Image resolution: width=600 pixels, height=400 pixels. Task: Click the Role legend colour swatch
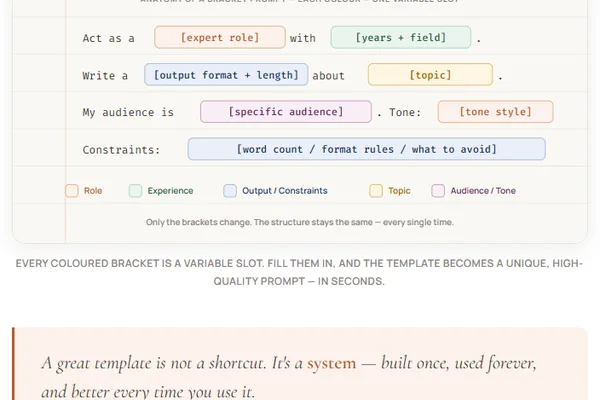pyautogui.click(x=72, y=191)
